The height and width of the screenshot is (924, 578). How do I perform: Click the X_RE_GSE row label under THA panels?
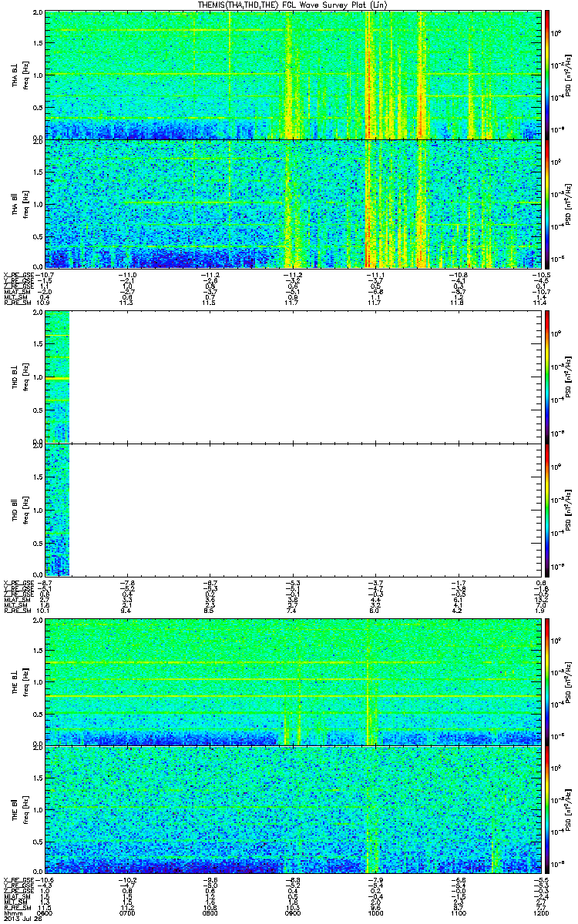click(19, 273)
